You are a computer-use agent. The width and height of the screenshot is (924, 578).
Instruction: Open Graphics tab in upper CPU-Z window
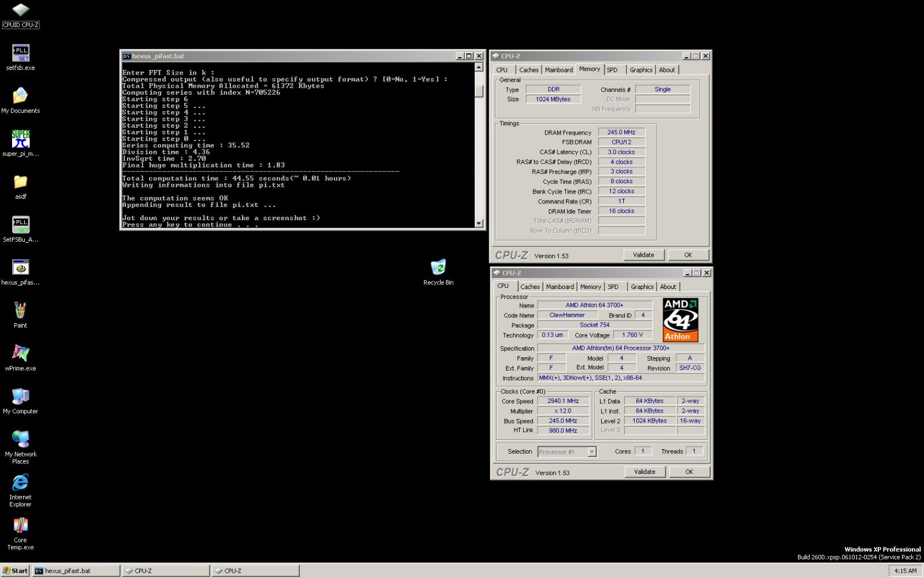(641, 70)
